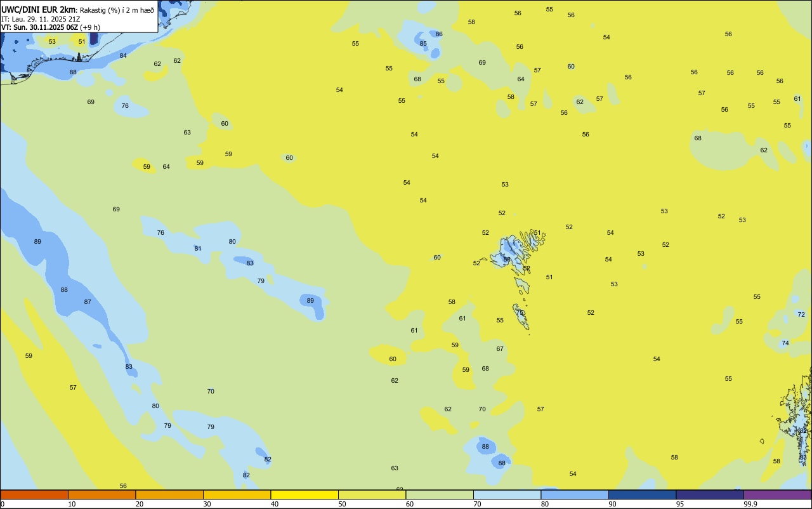The image size is (812, 509).
Task: Click the humidity value 86 on the map
Action: tap(439, 34)
